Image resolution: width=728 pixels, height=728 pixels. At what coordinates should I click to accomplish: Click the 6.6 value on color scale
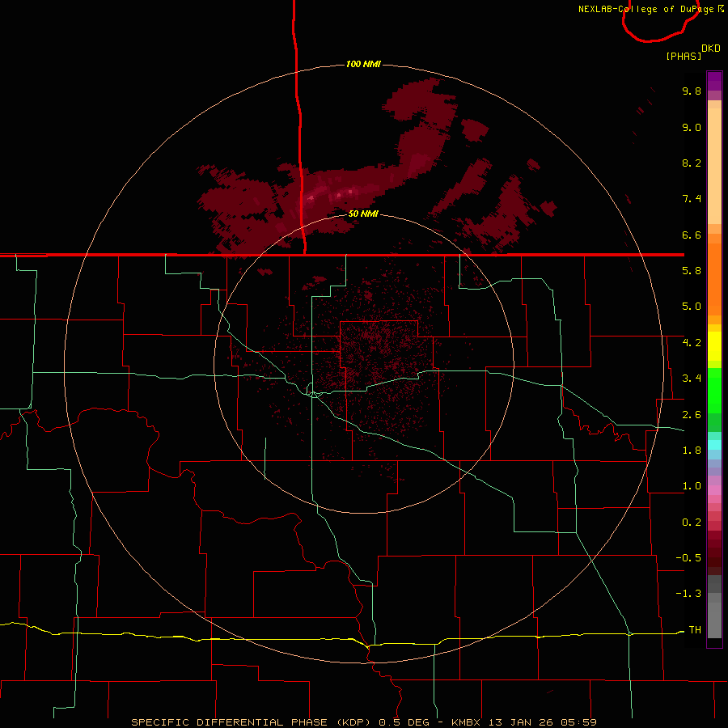692,235
